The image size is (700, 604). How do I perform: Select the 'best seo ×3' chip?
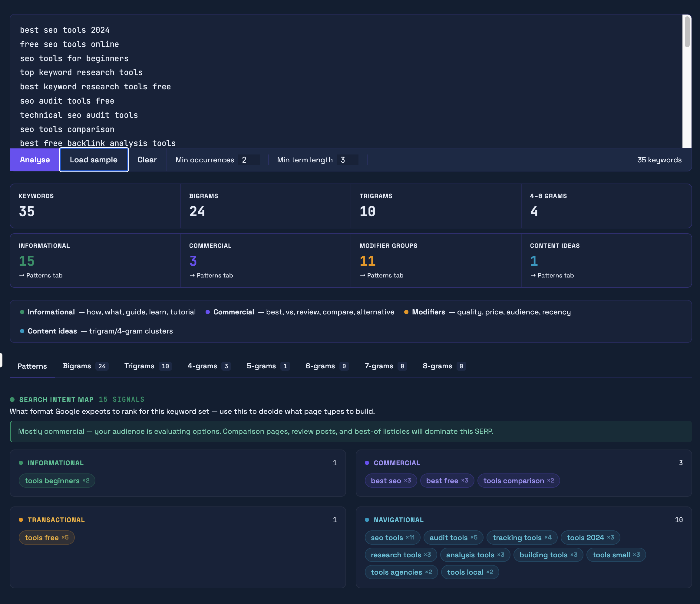[x=391, y=481]
